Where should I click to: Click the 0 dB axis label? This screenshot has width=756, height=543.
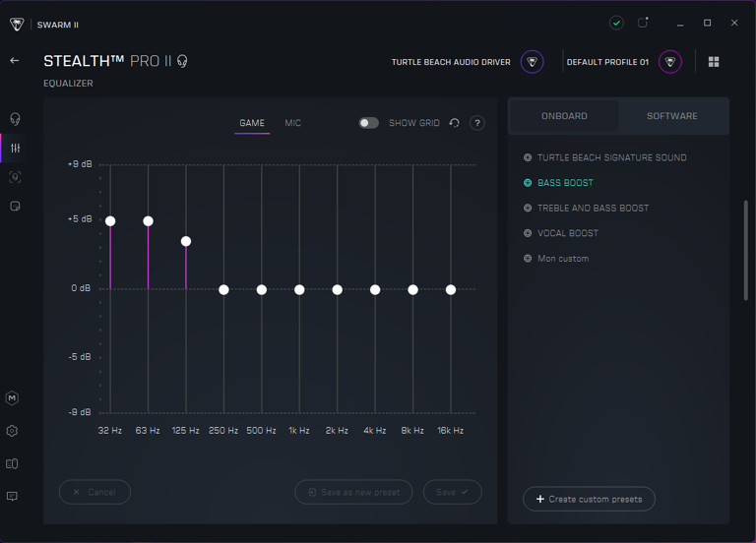click(81, 288)
